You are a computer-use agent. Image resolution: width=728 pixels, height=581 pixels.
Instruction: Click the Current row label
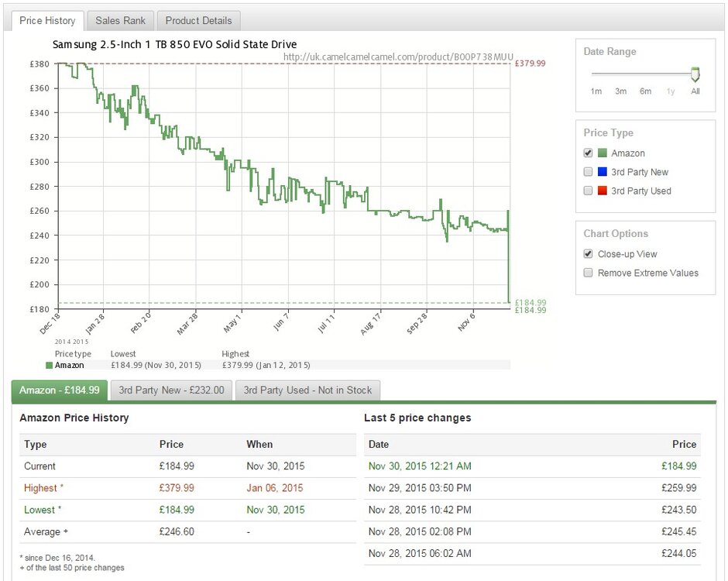coord(39,466)
